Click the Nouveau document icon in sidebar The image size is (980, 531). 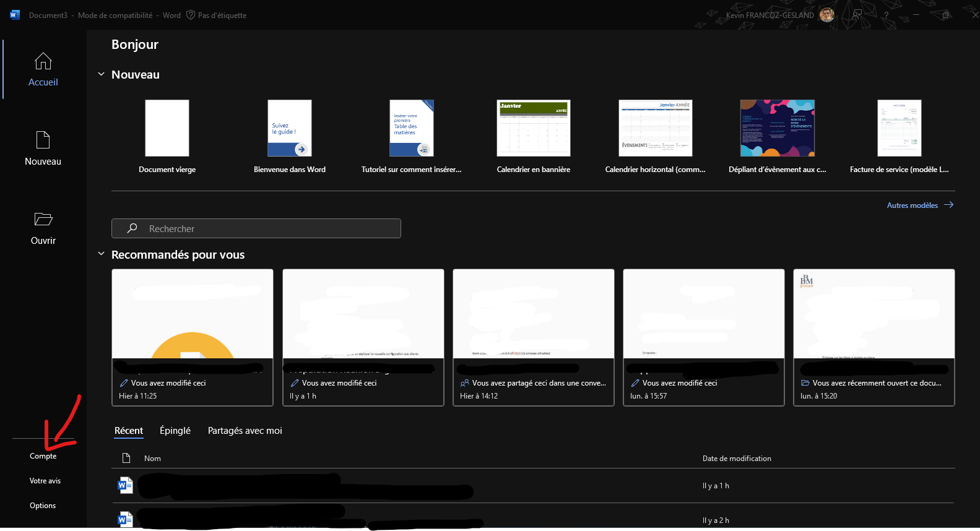tap(43, 140)
